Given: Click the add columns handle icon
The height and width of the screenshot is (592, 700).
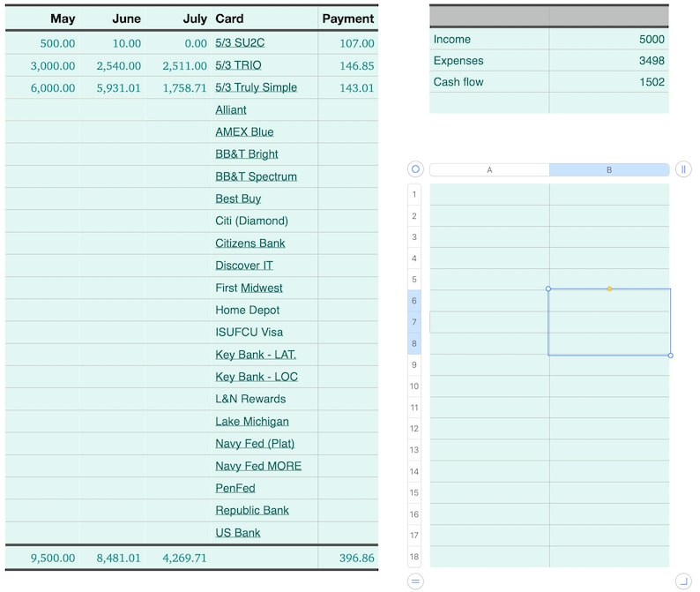Looking at the screenshot, I should [x=683, y=169].
